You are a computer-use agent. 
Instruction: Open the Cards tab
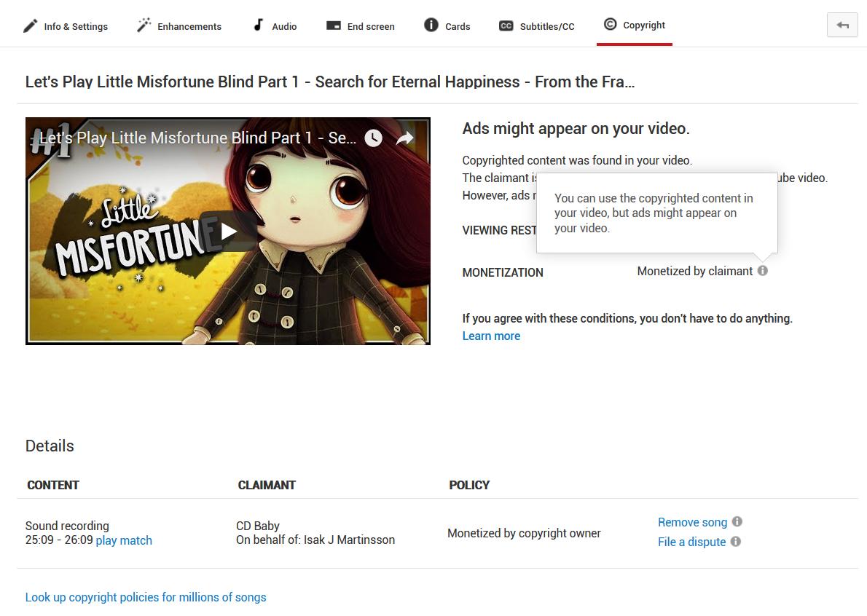click(x=447, y=26)
